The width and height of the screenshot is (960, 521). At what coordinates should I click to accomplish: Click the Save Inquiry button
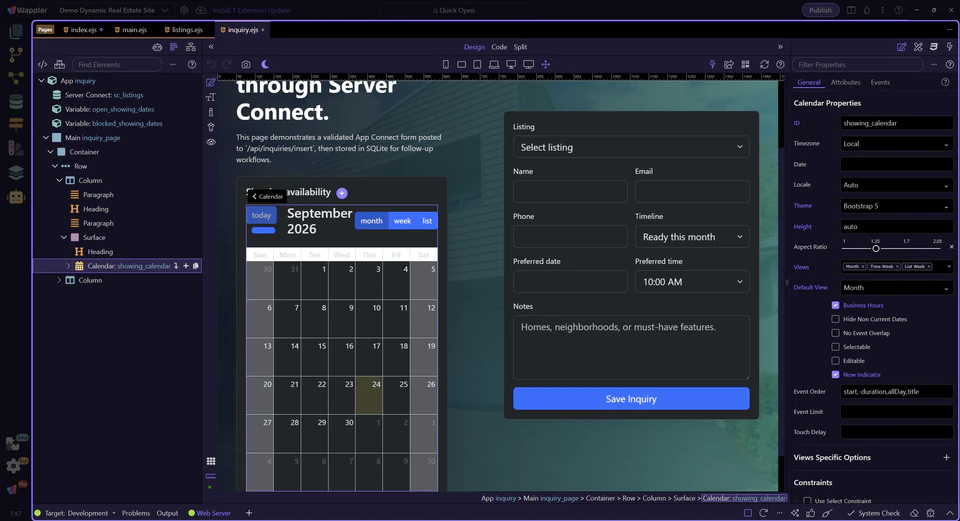click(x=631, y=399)
